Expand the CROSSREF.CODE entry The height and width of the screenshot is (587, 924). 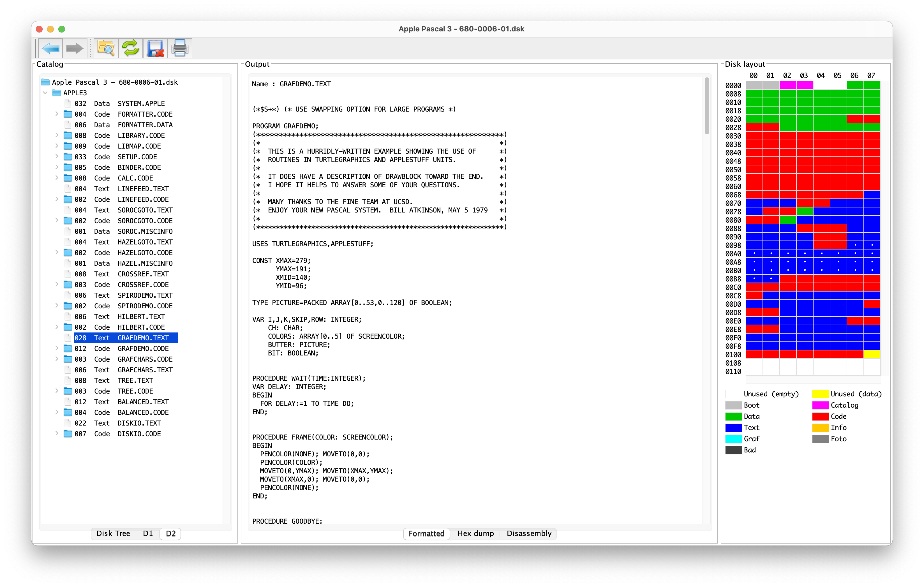tap(57, 285)
